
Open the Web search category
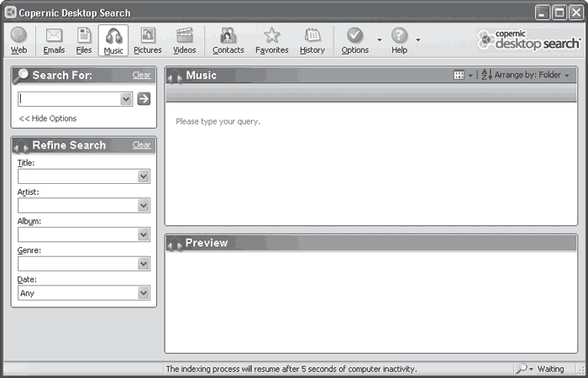coord(18,39)
